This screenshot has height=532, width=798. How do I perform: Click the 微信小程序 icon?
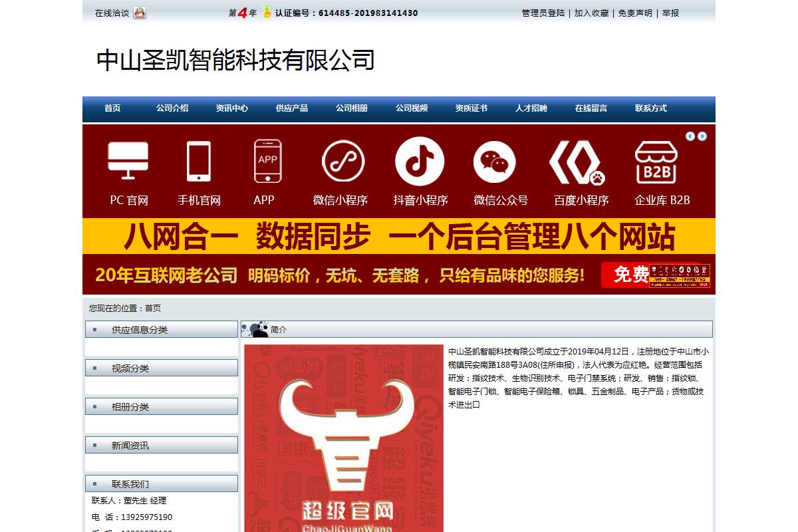click(343, 161)
